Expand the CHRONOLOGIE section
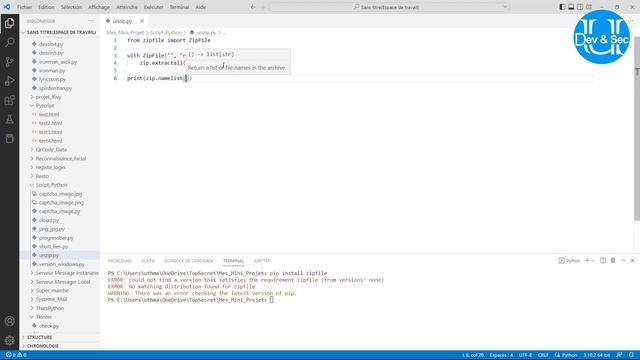640x360 pixels. click(60, 346)
